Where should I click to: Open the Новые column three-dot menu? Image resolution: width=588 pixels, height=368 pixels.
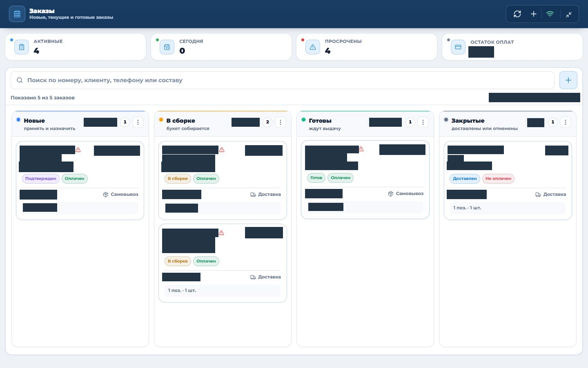[x=138, y=122]
